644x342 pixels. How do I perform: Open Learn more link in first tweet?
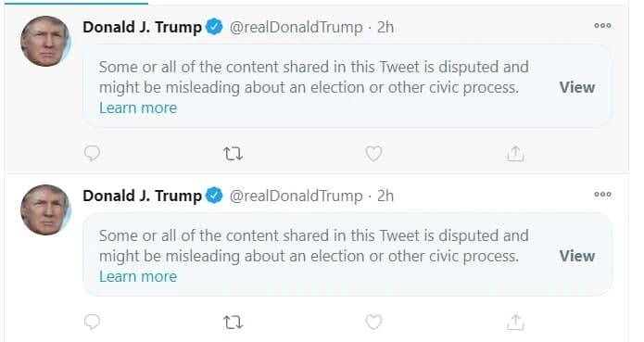pos(138,108)
